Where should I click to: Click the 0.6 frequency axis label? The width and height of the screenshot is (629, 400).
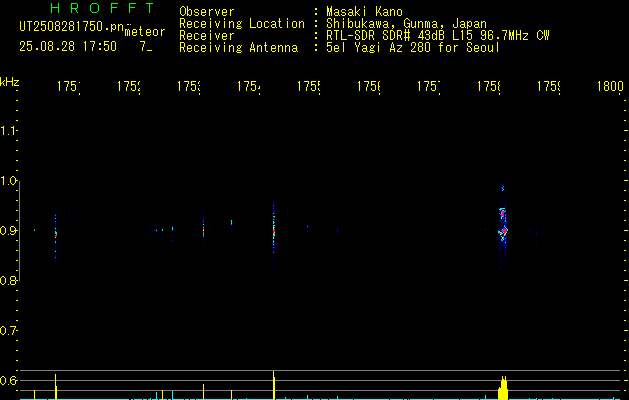click(x=8, y=380)
